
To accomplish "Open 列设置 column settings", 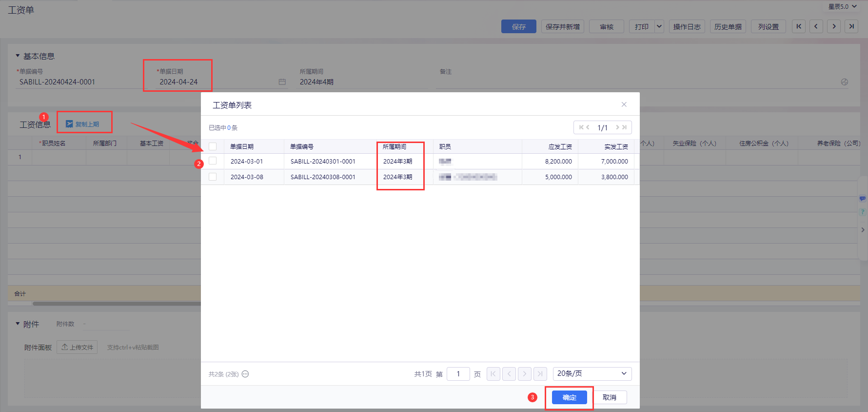I will tap(769, 26).
